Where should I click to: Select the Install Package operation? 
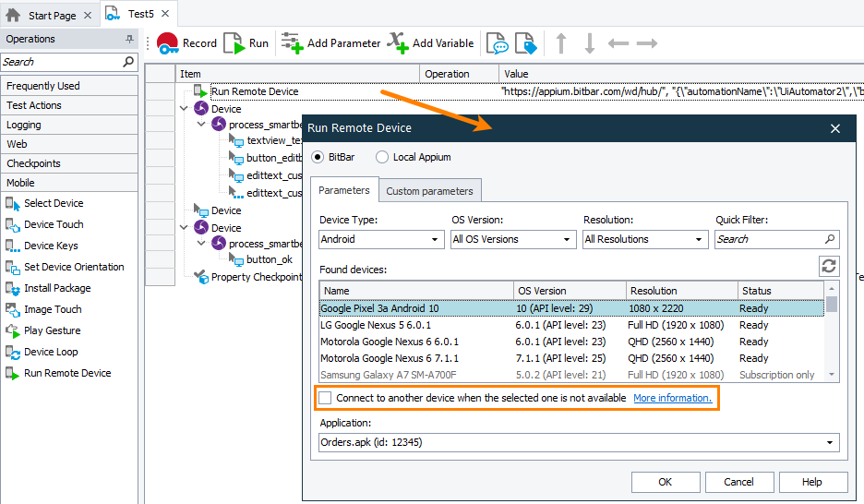click(x=57, y=288)
